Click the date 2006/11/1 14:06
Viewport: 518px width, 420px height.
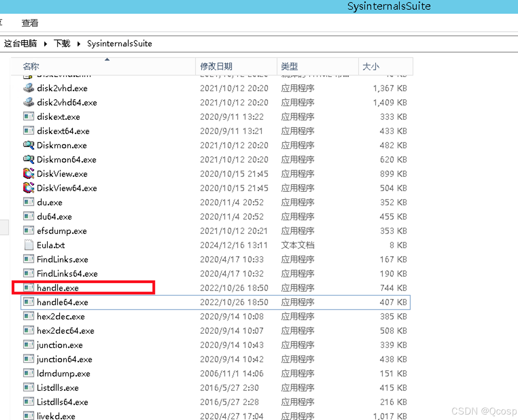[232, 373]
